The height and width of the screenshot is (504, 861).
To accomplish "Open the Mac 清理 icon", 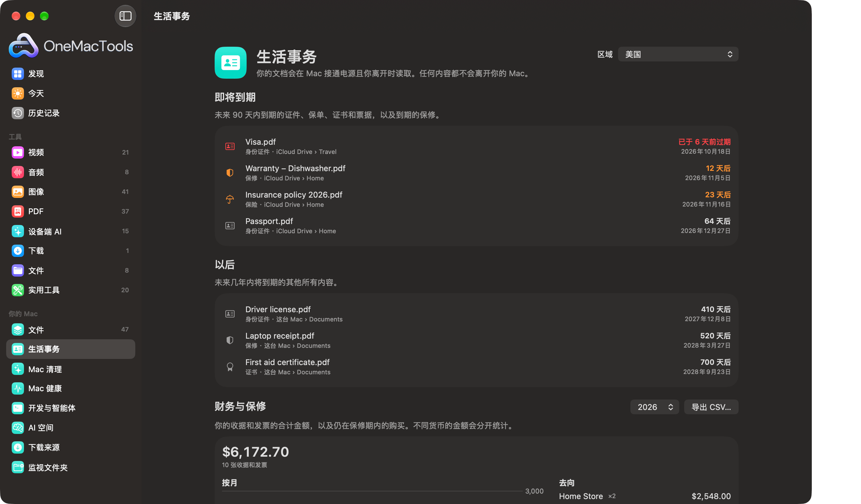I will [x=18, y=369].
